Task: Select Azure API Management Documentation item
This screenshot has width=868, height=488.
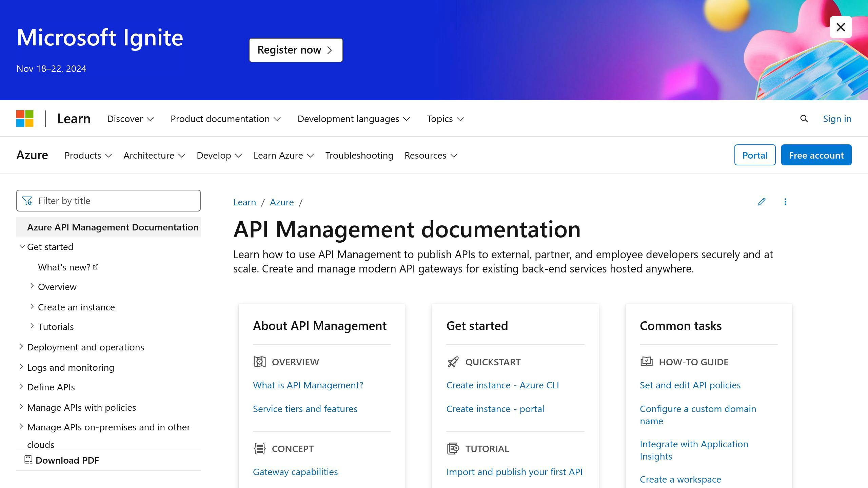Action: coord(108,227)
